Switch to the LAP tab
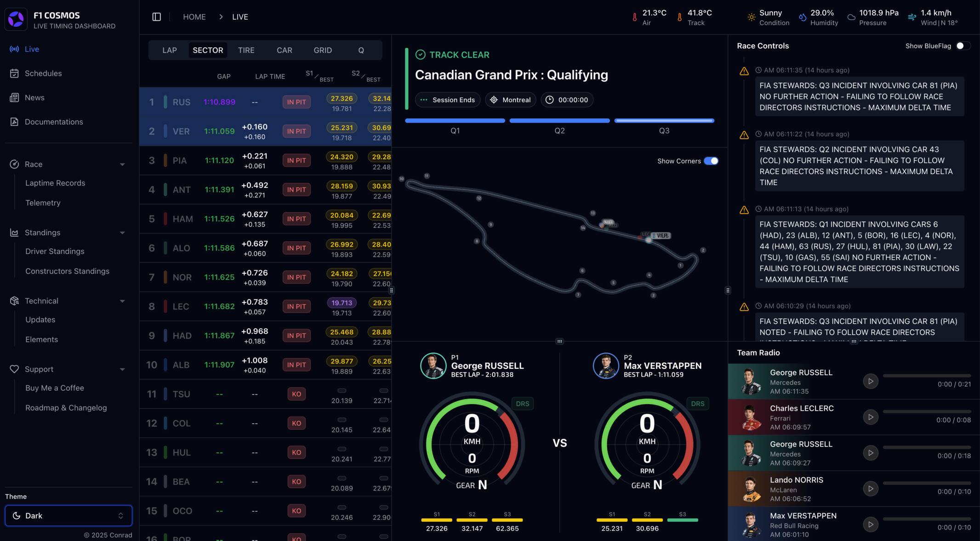Screen dimensions: 980x541 [x=170, y=50]
